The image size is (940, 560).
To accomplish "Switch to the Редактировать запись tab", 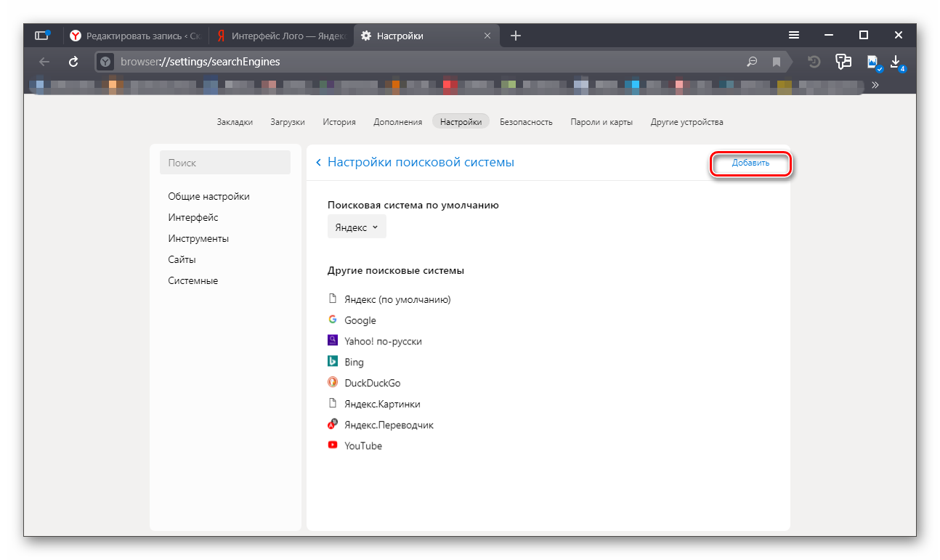I will [x=136, y=36].
